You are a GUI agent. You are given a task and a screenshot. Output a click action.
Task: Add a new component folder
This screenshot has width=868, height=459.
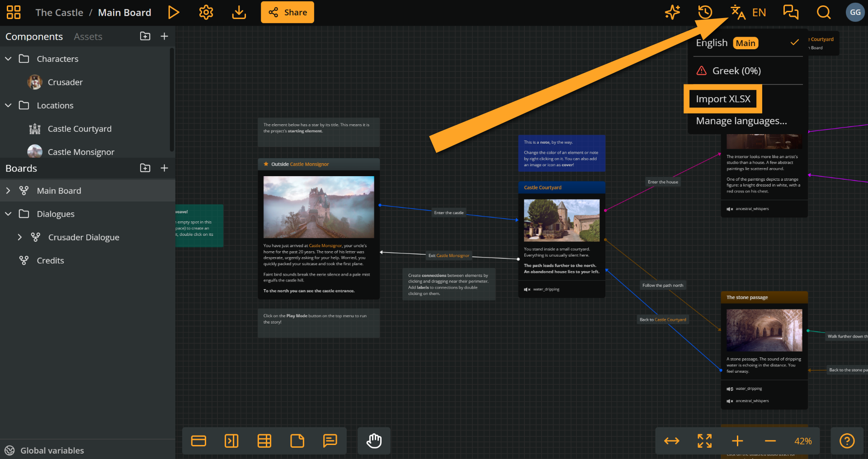pyautogui.click(x=145, y=36)
